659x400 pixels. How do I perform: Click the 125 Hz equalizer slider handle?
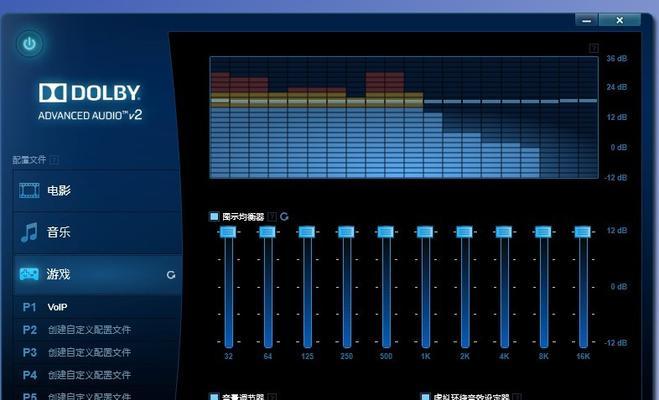(x=307, y=232)
